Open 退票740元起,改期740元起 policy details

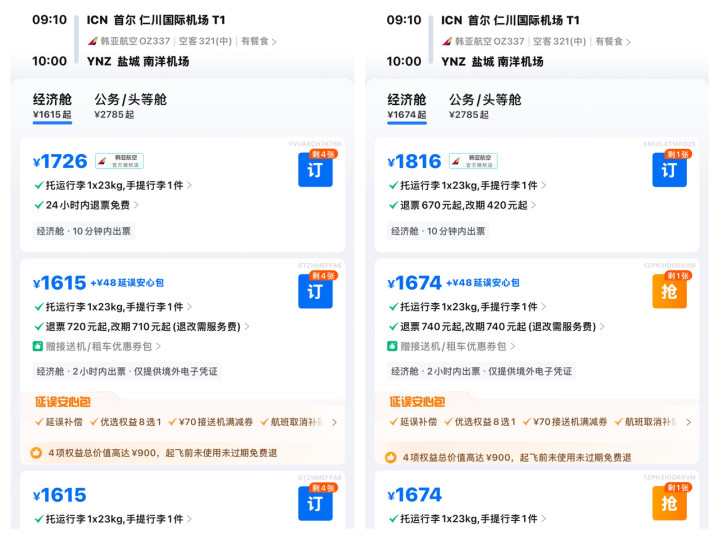coord(497,327)
